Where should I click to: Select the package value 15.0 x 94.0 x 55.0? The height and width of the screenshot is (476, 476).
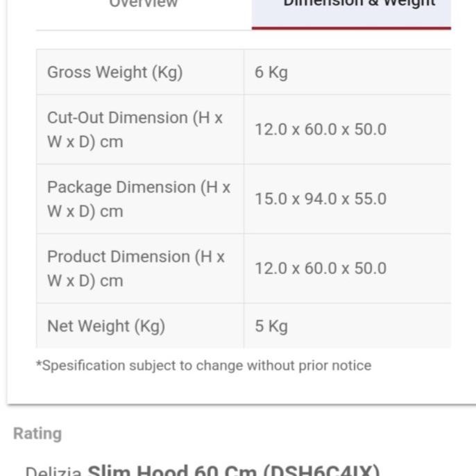click(x=320, y=199)
